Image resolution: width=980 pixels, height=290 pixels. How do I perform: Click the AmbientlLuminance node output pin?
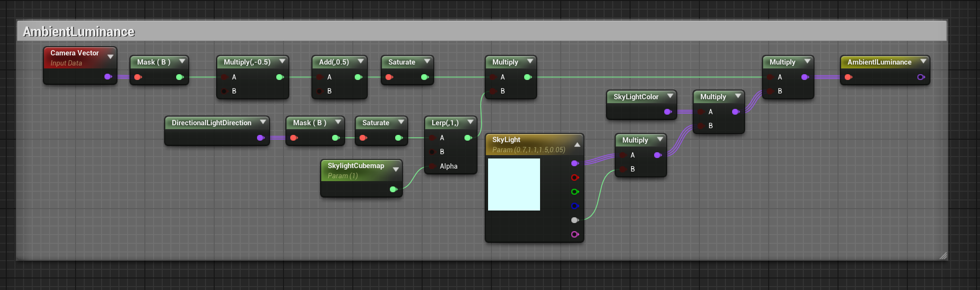click(921, 77)
